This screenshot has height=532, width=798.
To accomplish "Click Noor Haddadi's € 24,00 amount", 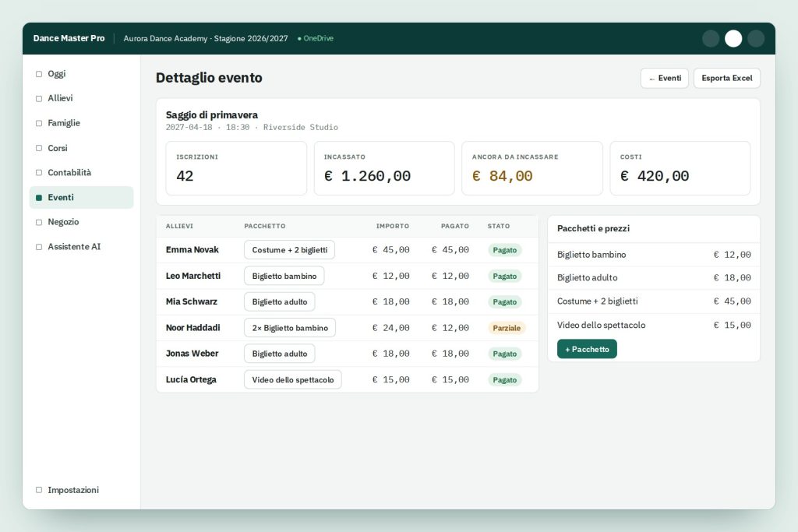I will click(391, 328).
